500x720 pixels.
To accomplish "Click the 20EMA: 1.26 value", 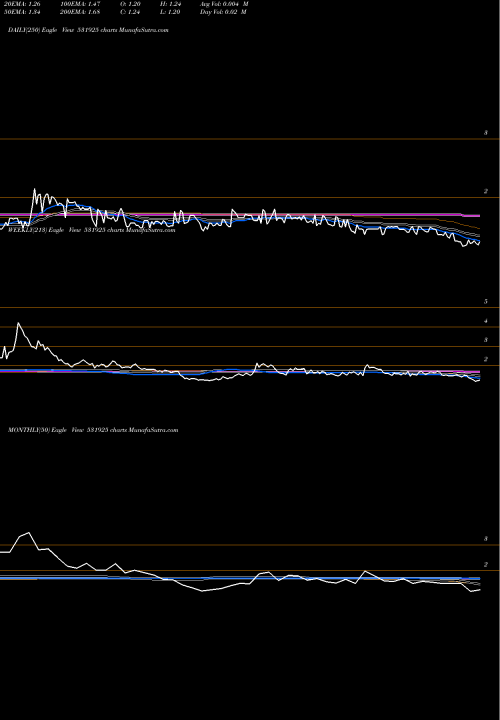I will 22,4.
